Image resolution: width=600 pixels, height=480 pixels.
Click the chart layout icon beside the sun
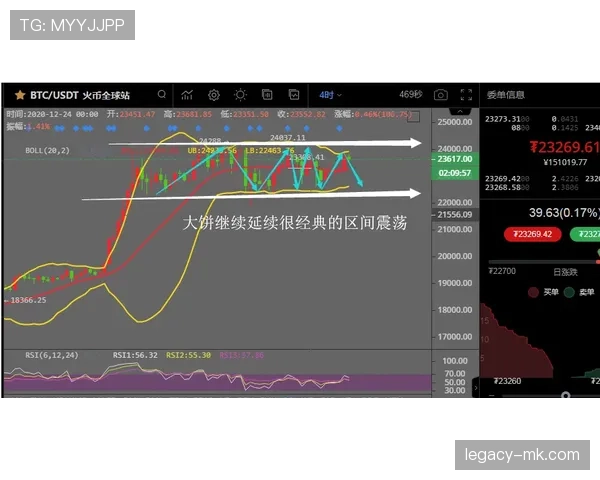(267, 95)
